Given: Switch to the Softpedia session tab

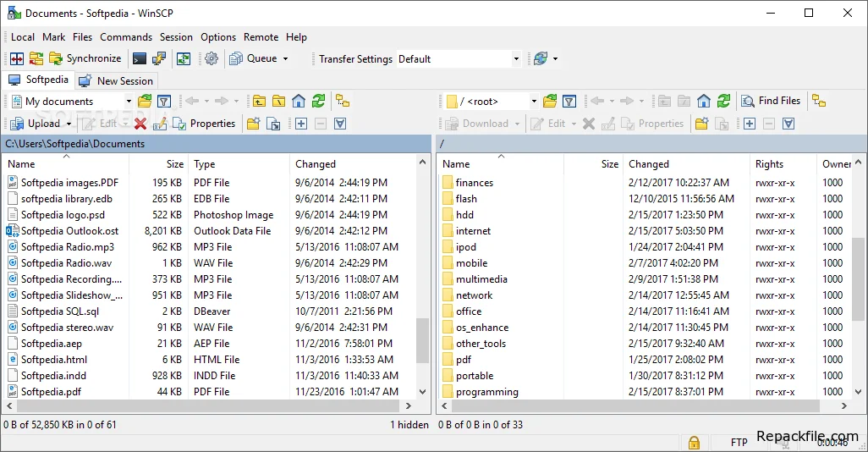Looking at the screenshot, I should coord(38,80).
